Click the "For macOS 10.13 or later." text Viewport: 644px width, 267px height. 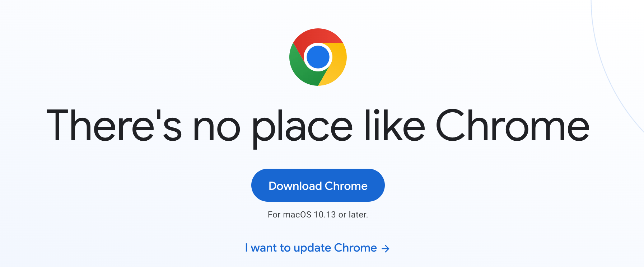pyautogui.click(x=318, y=215)
